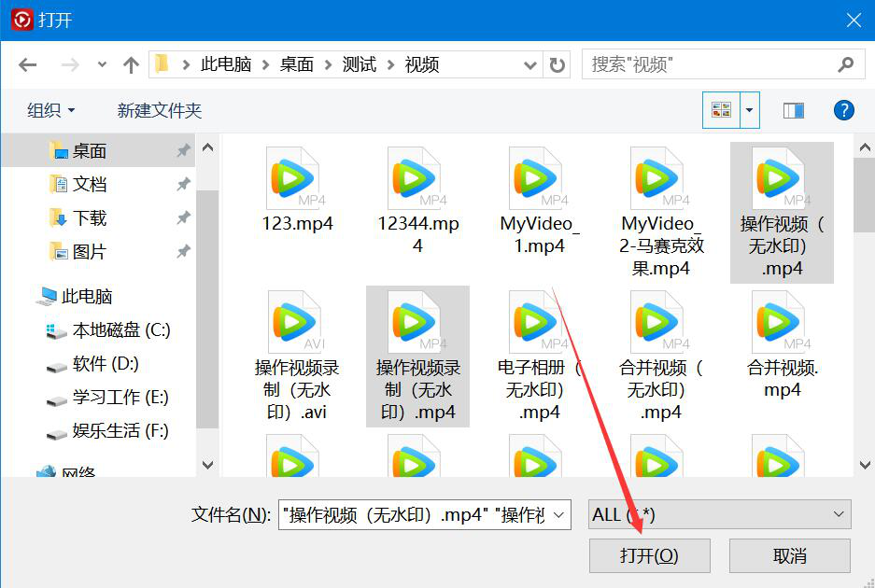Open the 组织 menu
This screenshot has height=588, width=875.
pyautogui.click(x=50, y=110)
